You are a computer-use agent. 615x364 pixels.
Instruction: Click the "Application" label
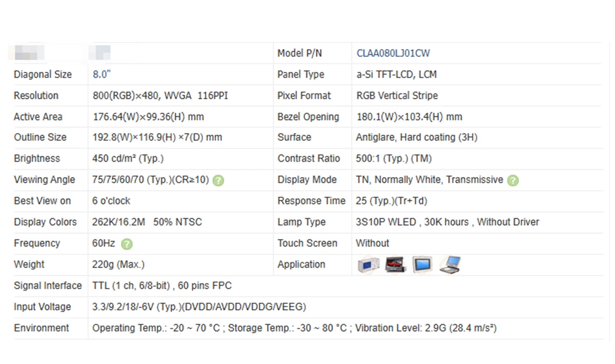301,265
